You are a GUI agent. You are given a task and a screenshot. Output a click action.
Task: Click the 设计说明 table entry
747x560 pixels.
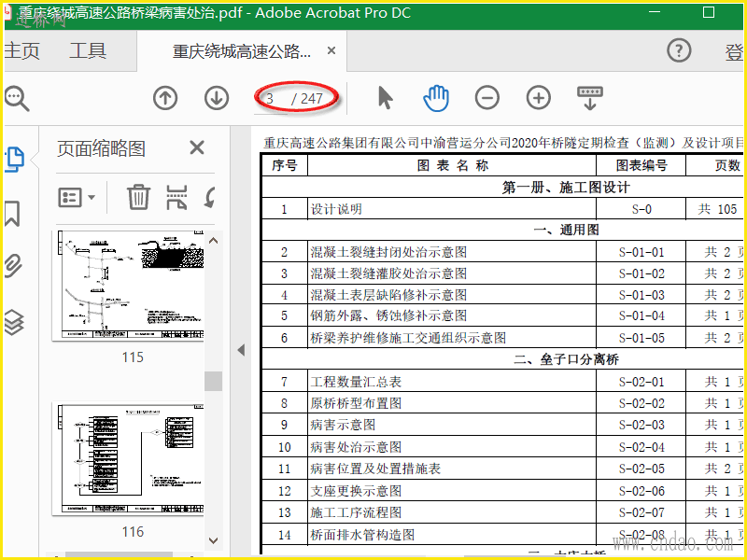(x=336, y=209)
